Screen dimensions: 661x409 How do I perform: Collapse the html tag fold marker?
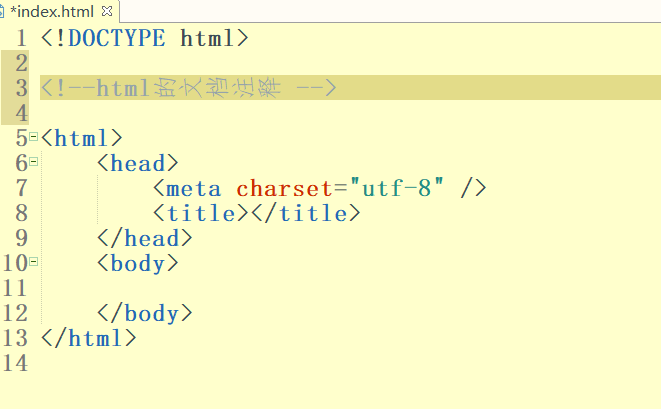[33, 137]
